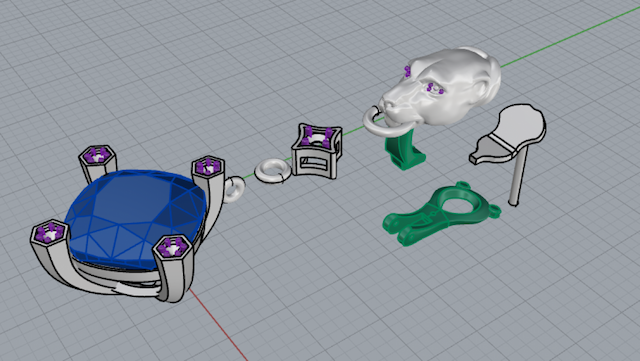Select the front-left hexagonal prong
This screenshot has height=361, width=640.
(x=49, y=233)
